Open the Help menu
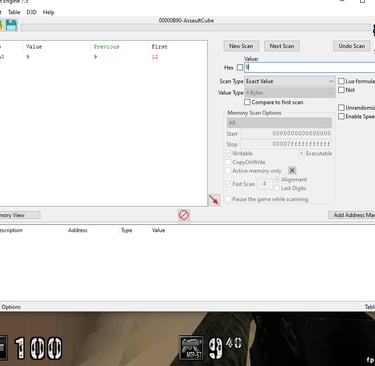375x366 pixels. point(48,12)
